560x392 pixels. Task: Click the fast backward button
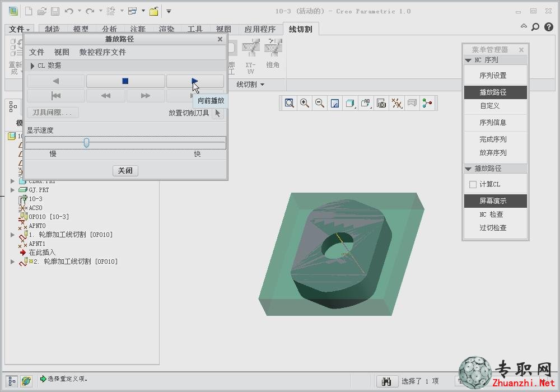coord(106,96)
